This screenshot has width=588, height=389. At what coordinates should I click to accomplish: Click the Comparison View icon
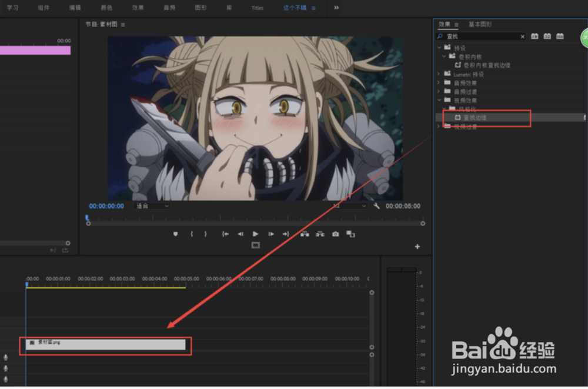pos(350,234)
